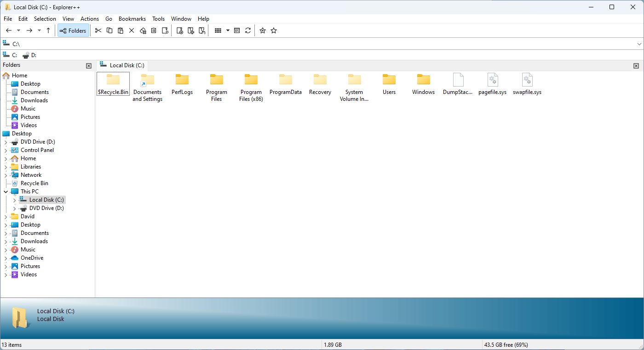Delete selection using the X toolbar icon
The height and width of the screenshot is (350, 644).
(x=131, y=30)
